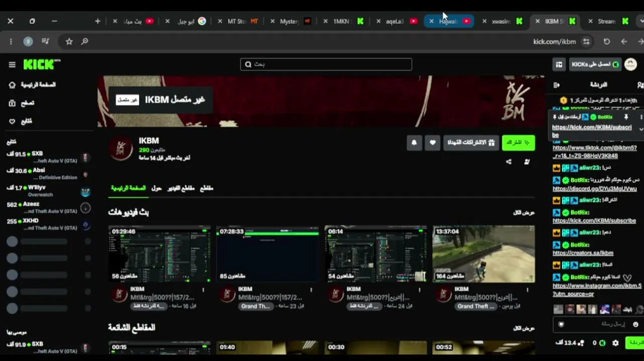Open the creators.sa/ikbm link in chat
Image resolution: width=644 pixels, height=361 pixels.
click(583, 253)
